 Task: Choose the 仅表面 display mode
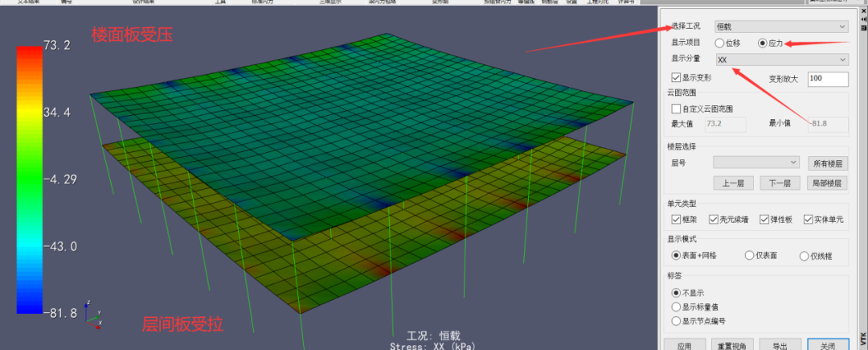tap(750, 255)
